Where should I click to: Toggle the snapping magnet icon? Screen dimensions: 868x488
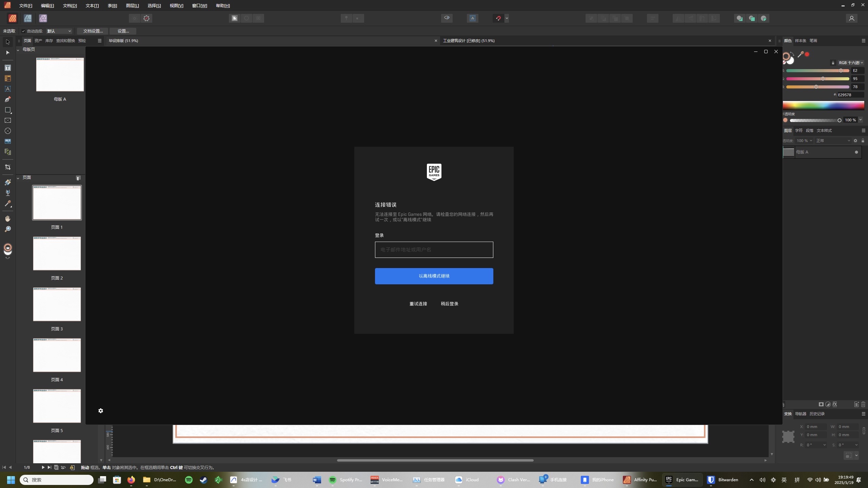[x=498, y=18]
